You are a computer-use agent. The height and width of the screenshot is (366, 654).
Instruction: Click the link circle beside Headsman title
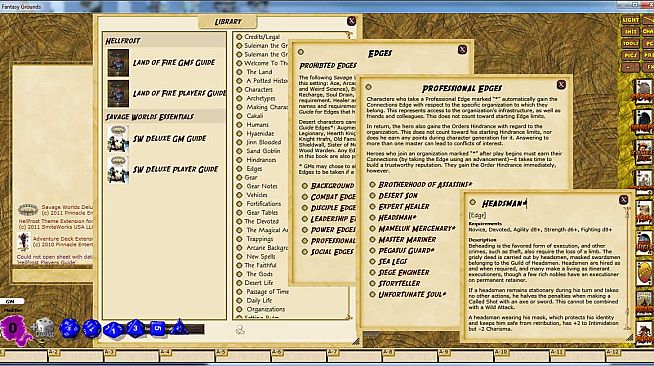click(472, 202)
